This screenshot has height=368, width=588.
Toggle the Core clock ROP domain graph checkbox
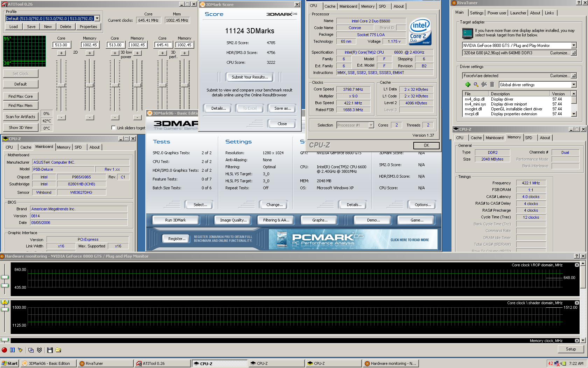(x=577, y=265)
